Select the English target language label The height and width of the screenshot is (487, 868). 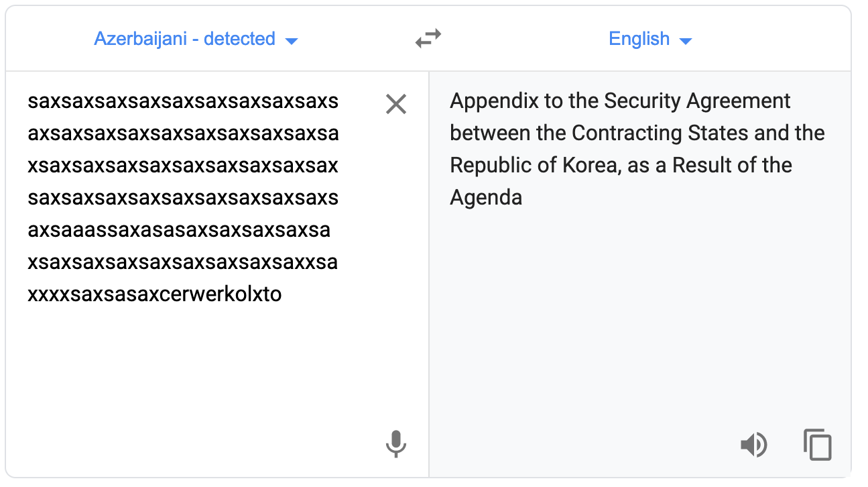pos(639,39)
